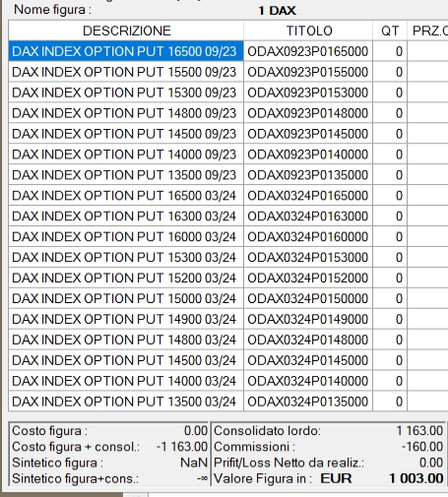Viewport: 448px width, 497px height.
Task: Select the DAX PUT 14900 03/24 description
Action: click(126, 319)
